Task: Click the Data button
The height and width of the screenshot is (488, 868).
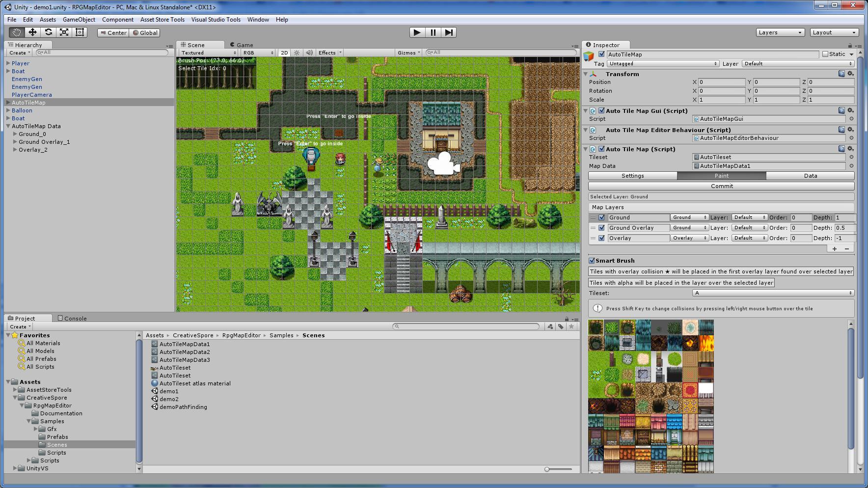Action: [x=810, y=176]
